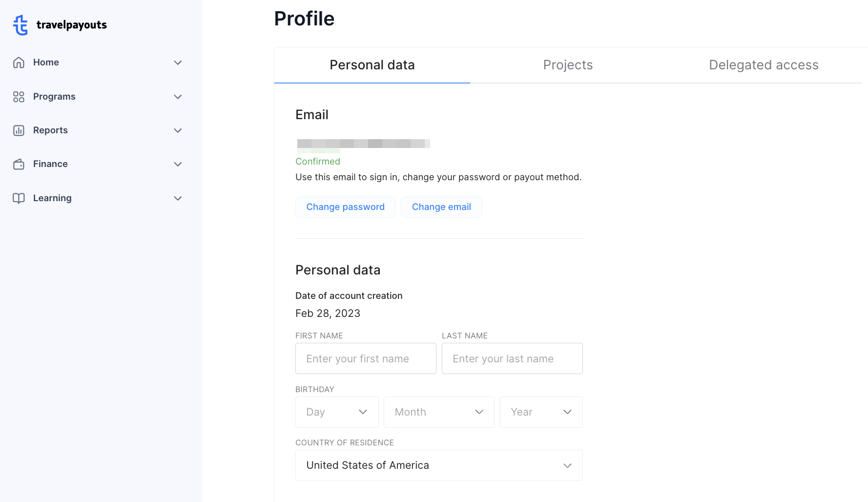The height and width of the screenshot is (502, 868).
Task: Expand the Programs sidebar chevron
Action: pos(178,97)
